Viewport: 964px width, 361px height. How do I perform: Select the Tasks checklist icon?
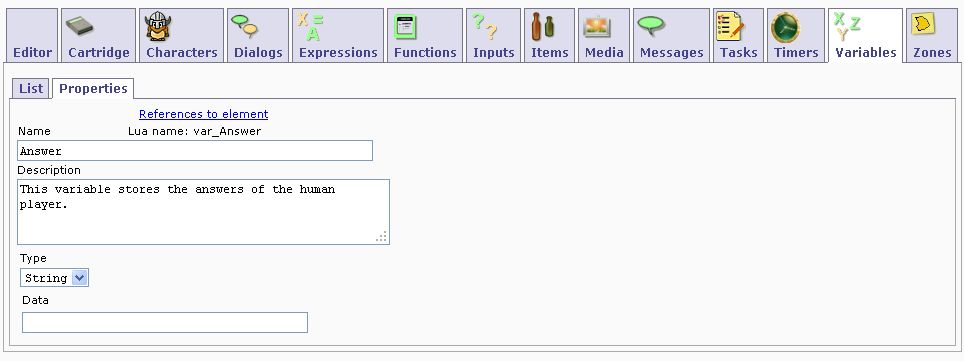[730, 27]
